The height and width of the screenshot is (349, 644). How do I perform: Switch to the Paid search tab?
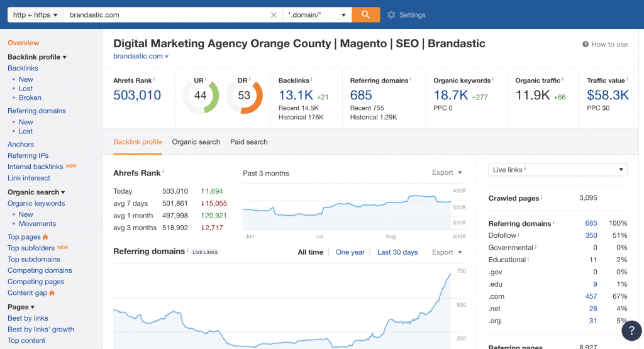249,141
